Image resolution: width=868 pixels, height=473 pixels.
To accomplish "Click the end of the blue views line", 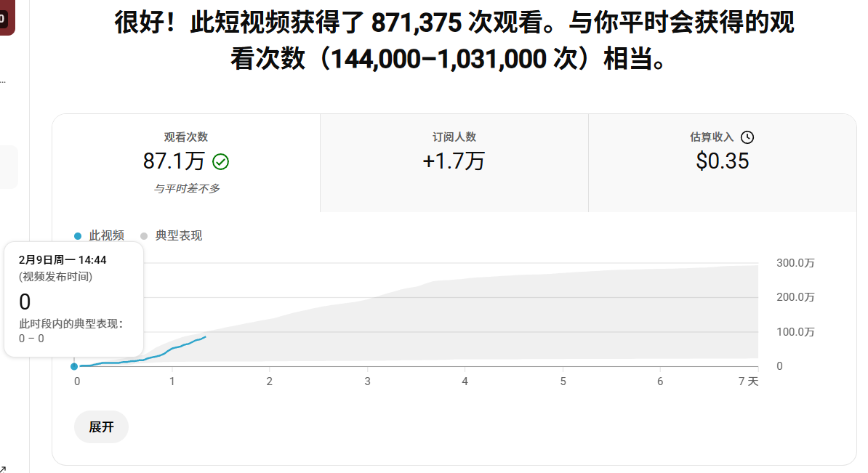I will 206,336.
